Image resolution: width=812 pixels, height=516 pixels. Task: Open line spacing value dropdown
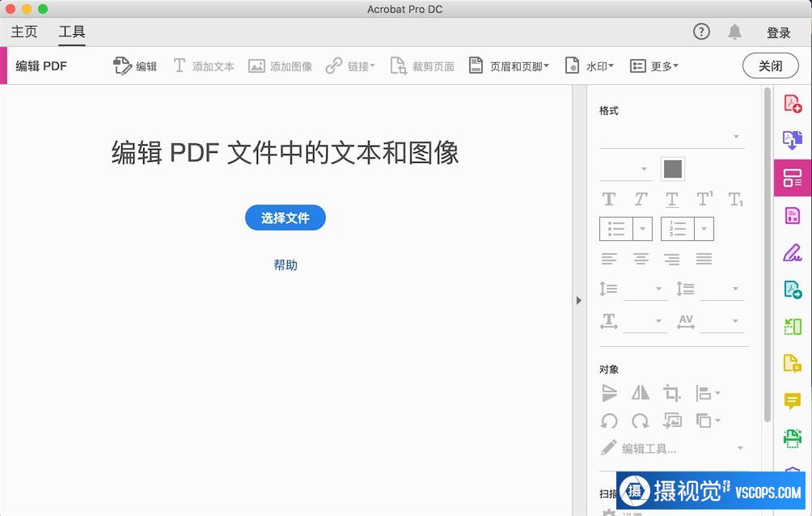click(x=645, y=289)
